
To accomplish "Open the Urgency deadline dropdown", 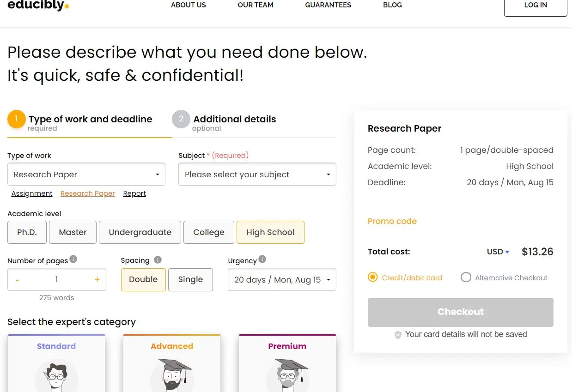I will coord(282,280).
